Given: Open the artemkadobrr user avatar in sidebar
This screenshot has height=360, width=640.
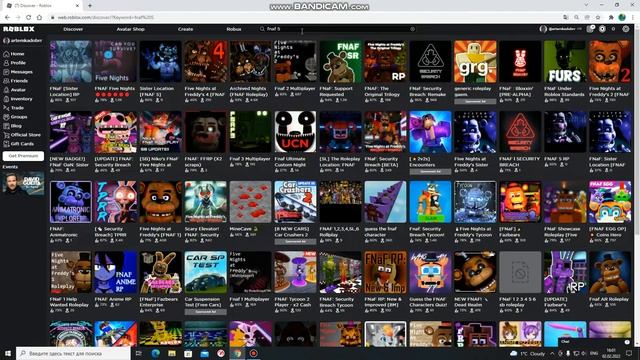Looking at the screenshot, I should tap(6, 41).
